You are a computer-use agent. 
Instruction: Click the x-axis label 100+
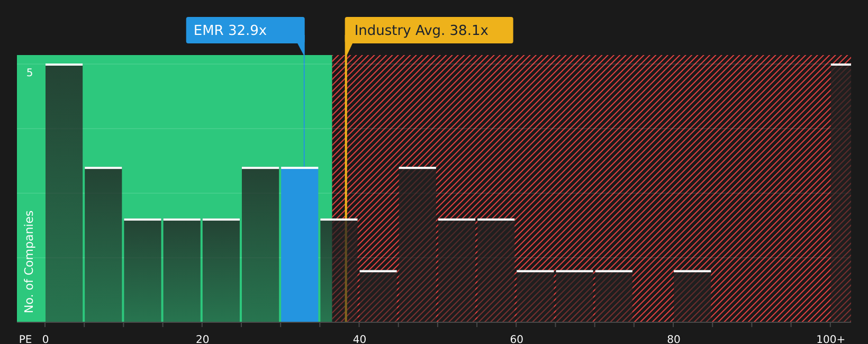click(830, 339)
